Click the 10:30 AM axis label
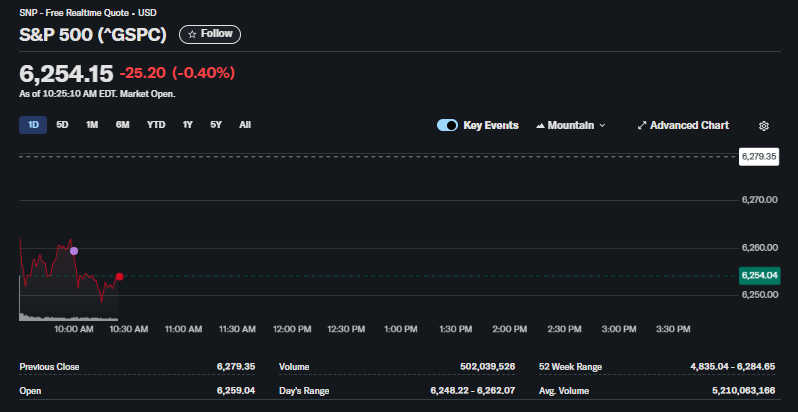This screenshot has width=798, height=412. tap(129, 329)
